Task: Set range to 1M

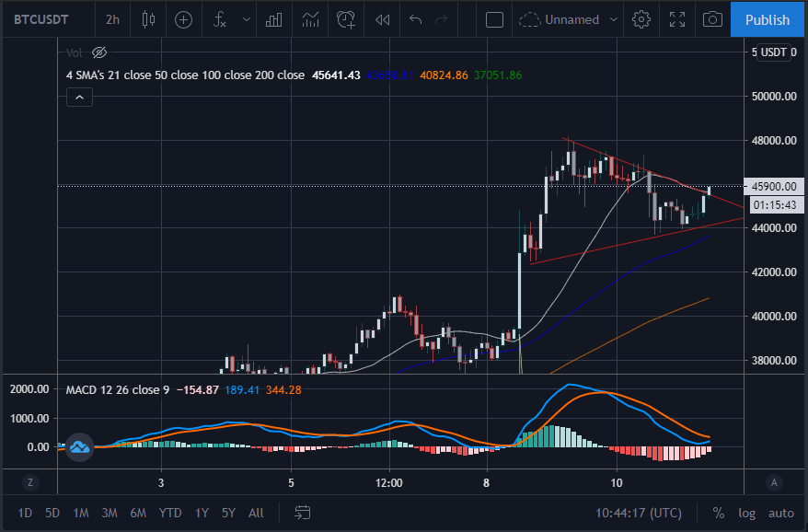Action: pos(81,513)
